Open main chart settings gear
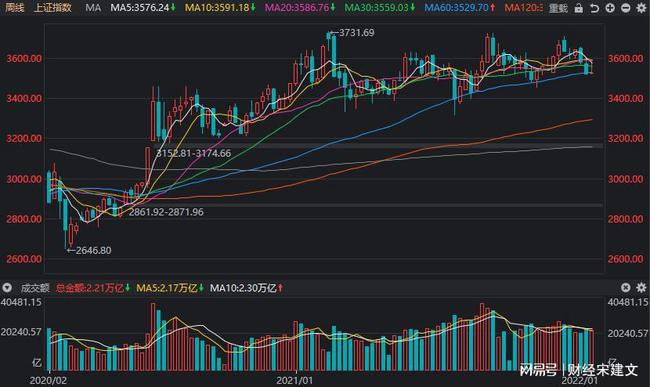The height and width of the screenshot is (387, 650). (x=641, y=8)
